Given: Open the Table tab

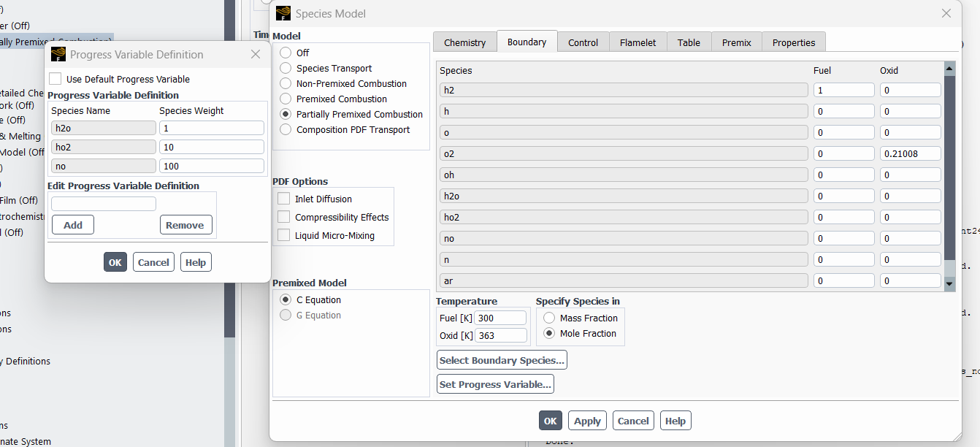Looking at the screenshot, I should (x=689, y=42).
